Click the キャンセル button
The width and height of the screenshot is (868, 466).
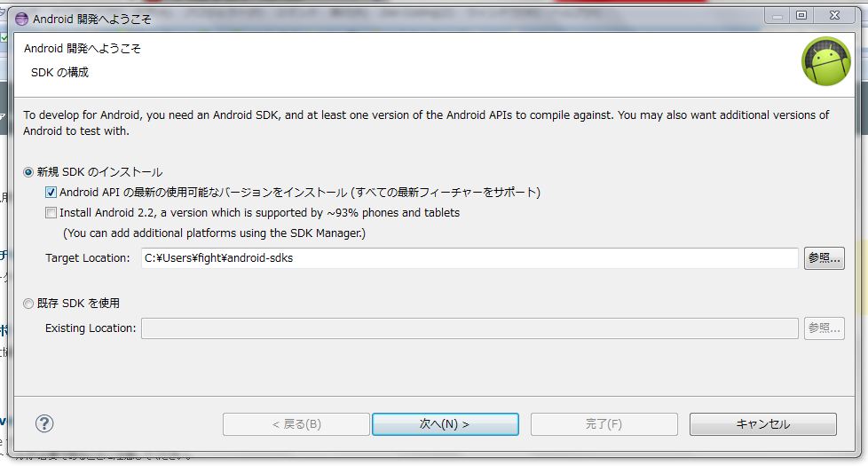[x=762, y=424]
